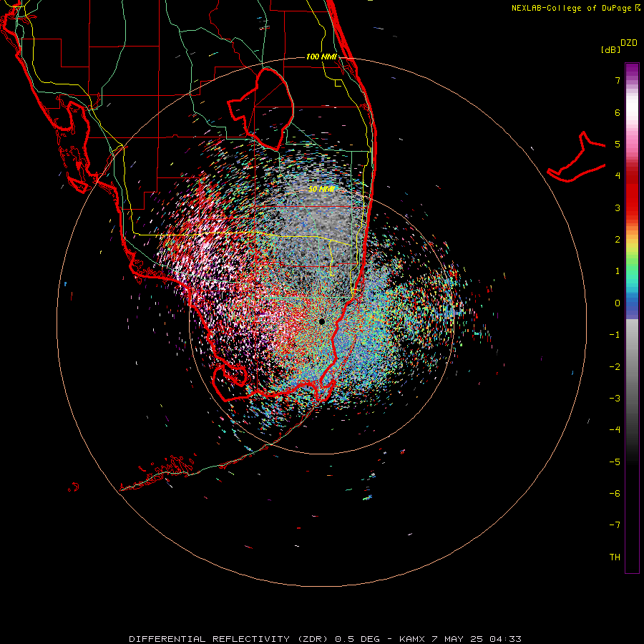Image resolution: width=644 pixels, height=644 pixels.
Task: Click the 5 value on the color scale
Action: (618, 144)
